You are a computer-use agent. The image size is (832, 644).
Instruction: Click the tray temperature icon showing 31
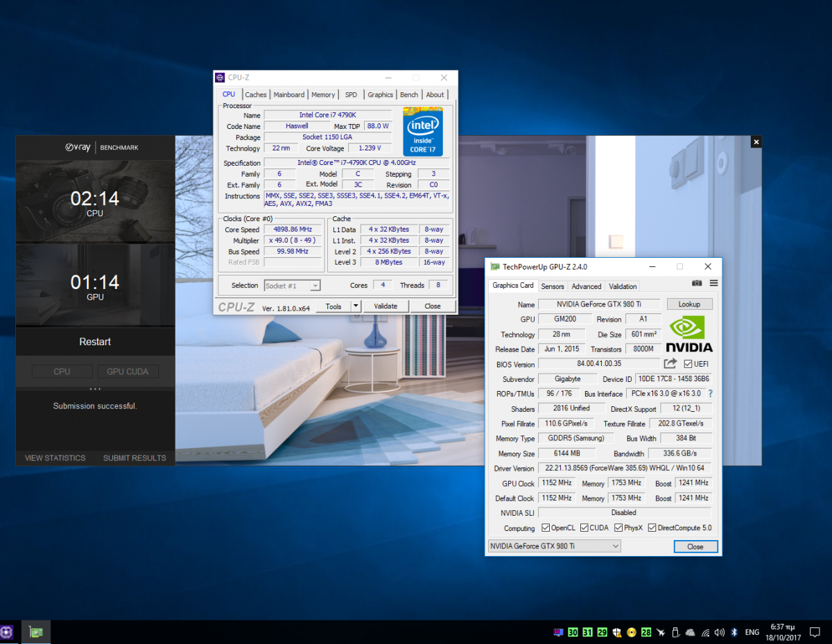point(587,632)
